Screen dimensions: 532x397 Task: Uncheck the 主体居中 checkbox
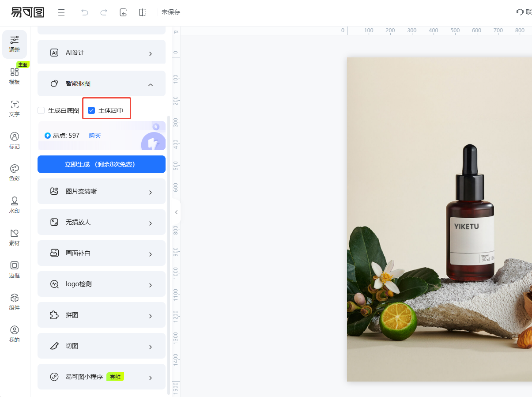[x=91, y=110]
